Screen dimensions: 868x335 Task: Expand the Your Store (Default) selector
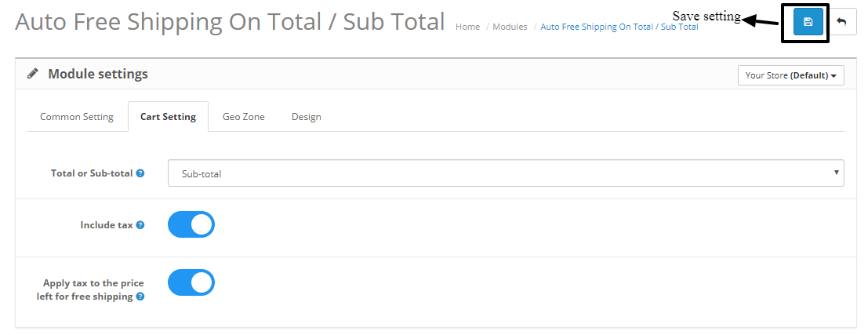point(790,75)
